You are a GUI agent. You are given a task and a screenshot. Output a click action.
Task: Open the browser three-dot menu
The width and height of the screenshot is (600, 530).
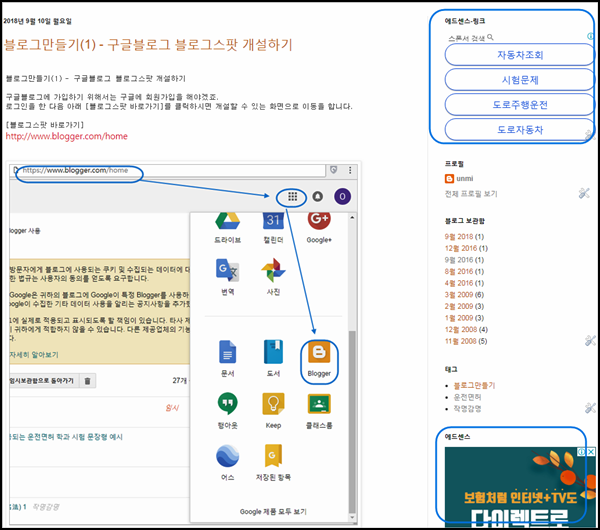(350, 170)
